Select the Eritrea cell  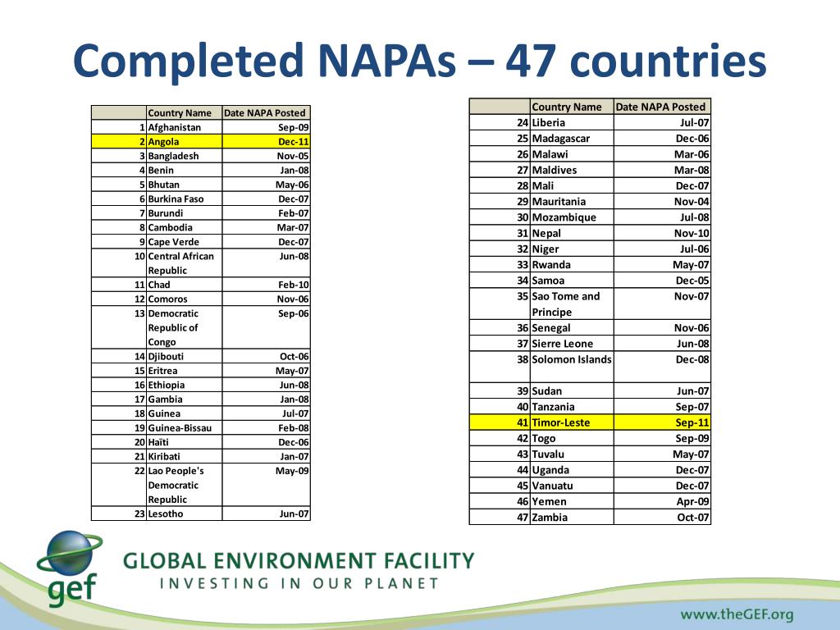(184, 371)
